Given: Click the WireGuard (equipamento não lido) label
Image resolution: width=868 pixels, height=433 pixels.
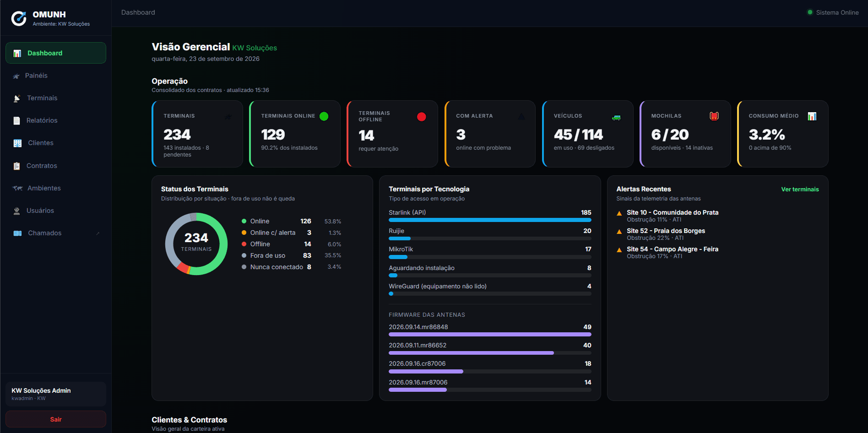Looking at the screenshot, I should coord(438,286).
